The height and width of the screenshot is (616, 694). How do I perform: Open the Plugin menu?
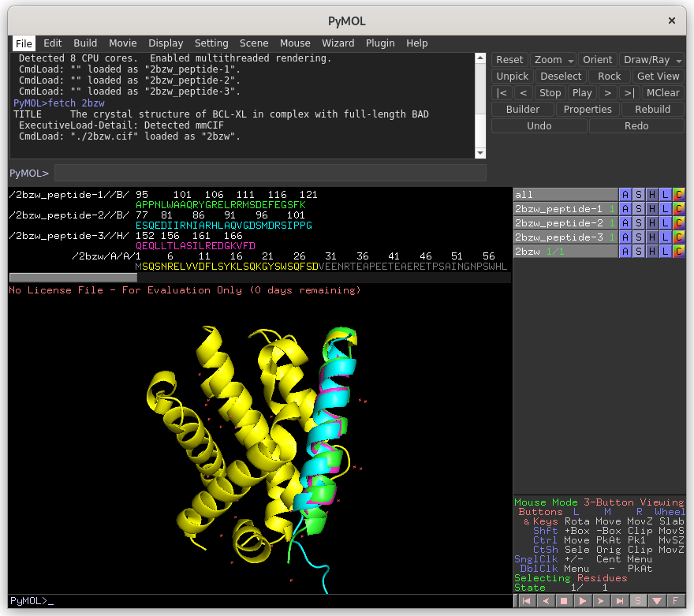[x=380, y=43]
